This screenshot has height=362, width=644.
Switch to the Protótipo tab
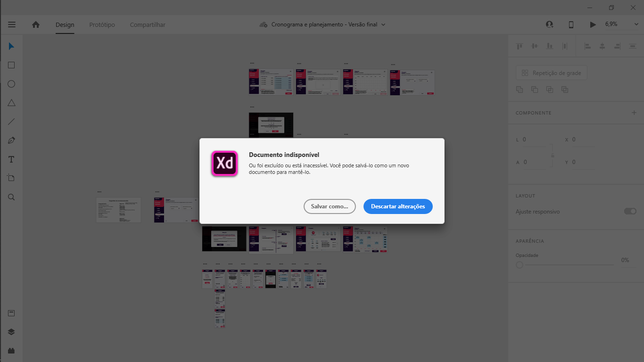101,25
